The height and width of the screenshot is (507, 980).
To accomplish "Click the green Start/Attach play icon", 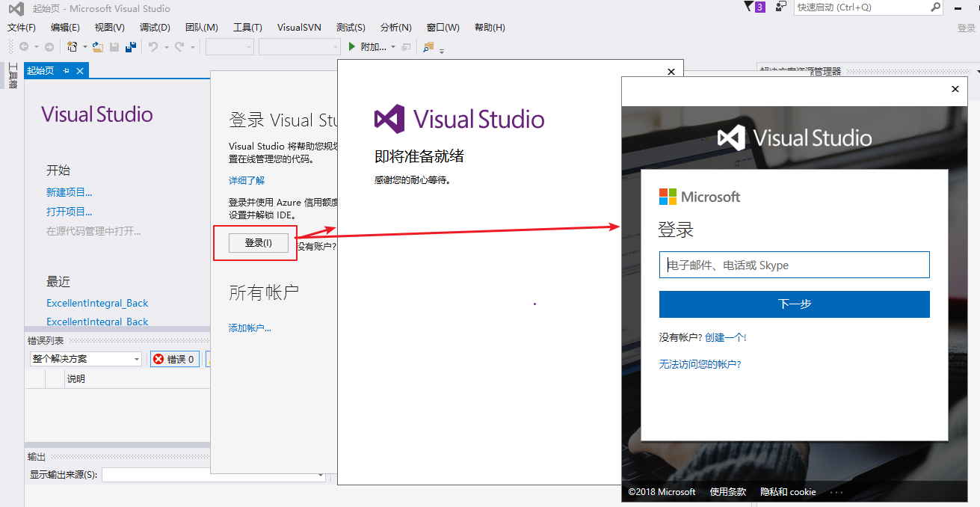I will [353, 46].
